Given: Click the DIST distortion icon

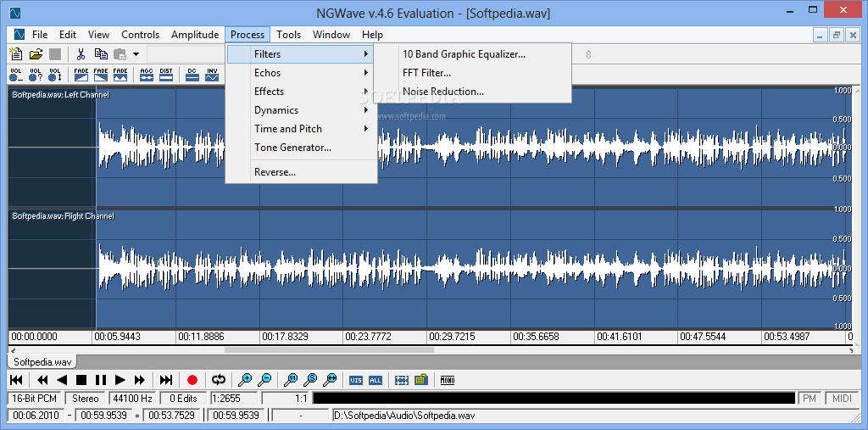Looking at the screenshot, I should click(x=166, y=75).
